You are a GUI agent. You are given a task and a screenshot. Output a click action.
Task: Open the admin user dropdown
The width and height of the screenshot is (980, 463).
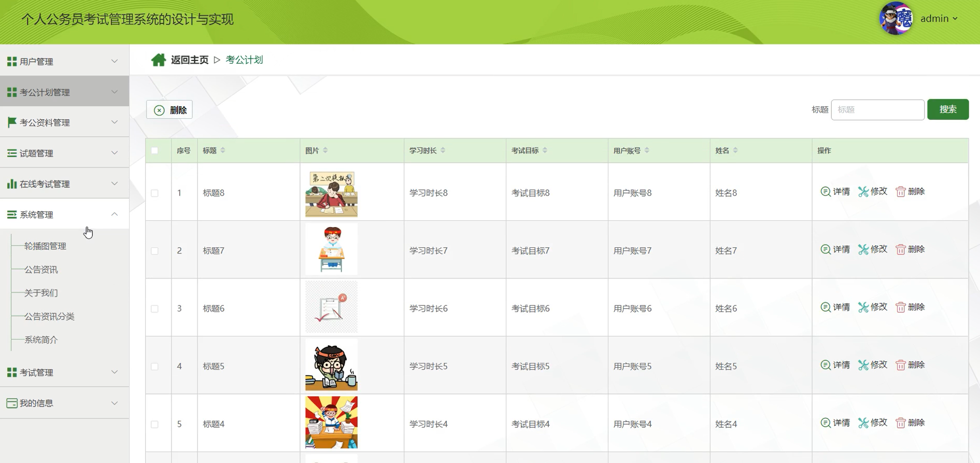(939, 19)
